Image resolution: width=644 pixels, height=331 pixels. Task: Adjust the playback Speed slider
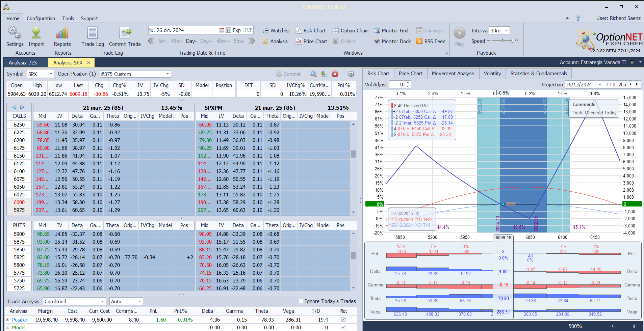503,41
